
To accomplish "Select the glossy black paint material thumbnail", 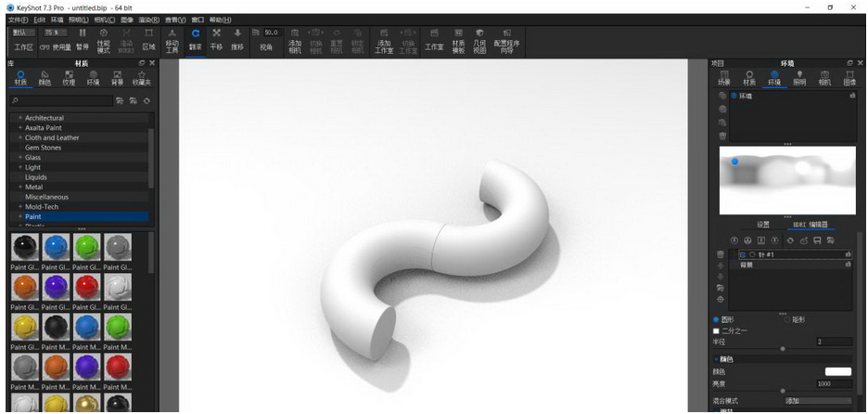I will (25, 247).
